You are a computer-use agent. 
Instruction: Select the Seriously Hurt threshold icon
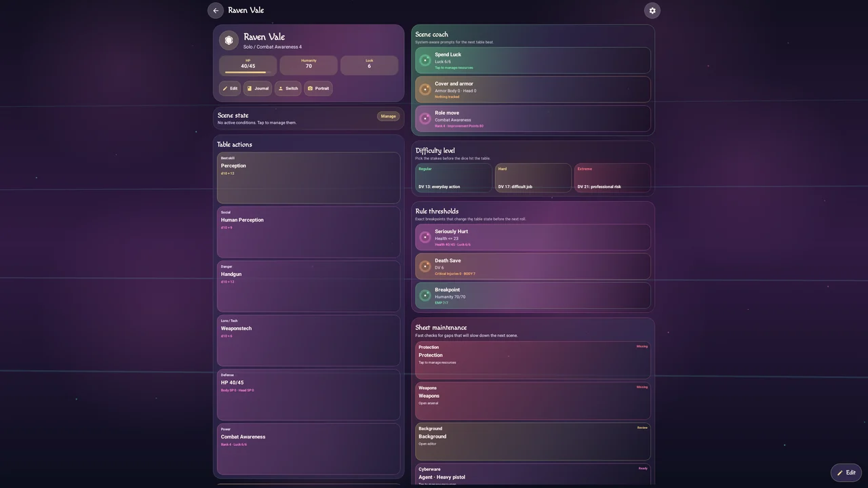pyautogui.click(x=425, y=237)
